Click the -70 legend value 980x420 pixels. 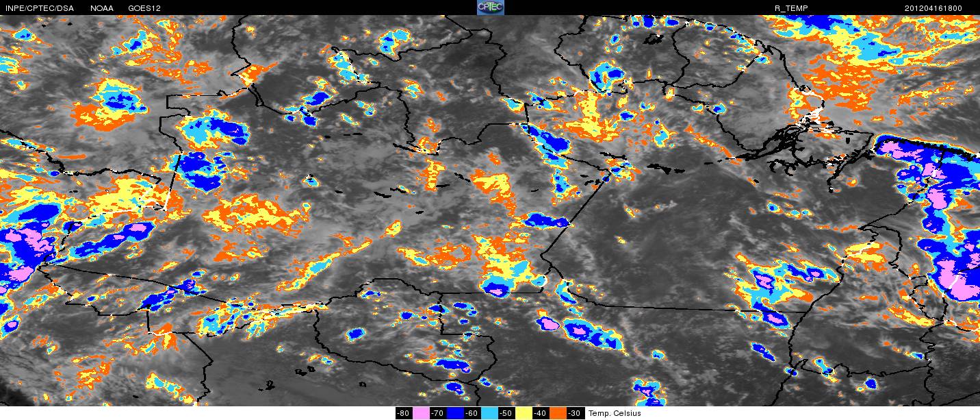[438, 413]
